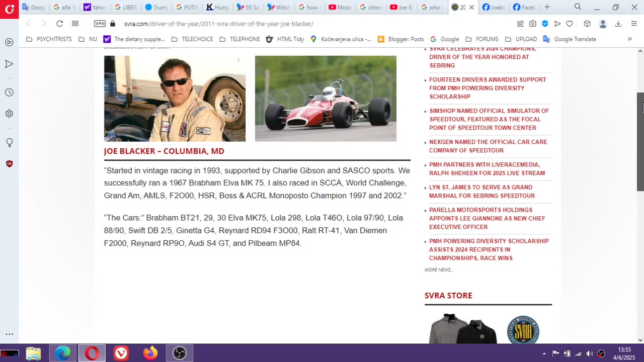Image resolution: width=644 pixels, height=362 pixels.
Task: Open Easy Setup at the toolbar's end
Action: tap(633, 24)
